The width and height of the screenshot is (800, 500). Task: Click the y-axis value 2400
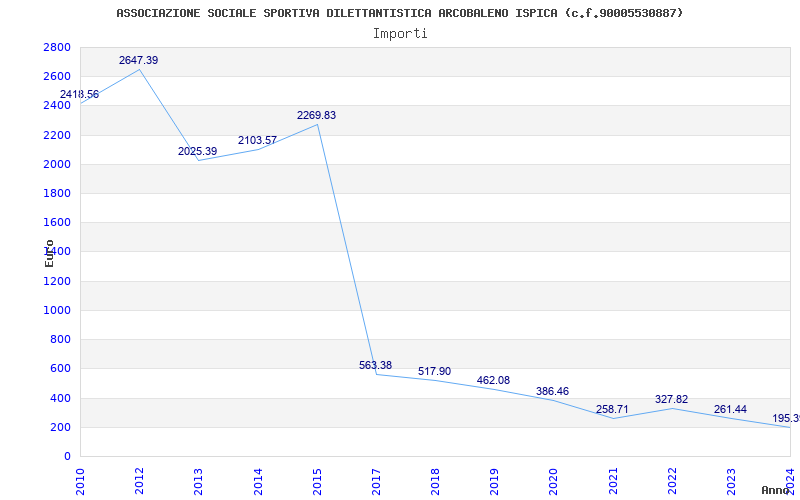pyautogui.click(x=57, y=106)
